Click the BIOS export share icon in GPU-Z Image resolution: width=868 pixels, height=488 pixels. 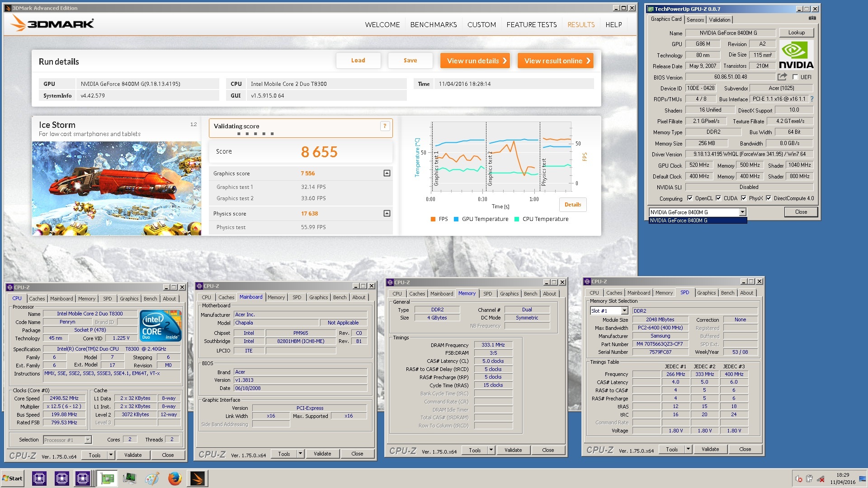point(782,77)
